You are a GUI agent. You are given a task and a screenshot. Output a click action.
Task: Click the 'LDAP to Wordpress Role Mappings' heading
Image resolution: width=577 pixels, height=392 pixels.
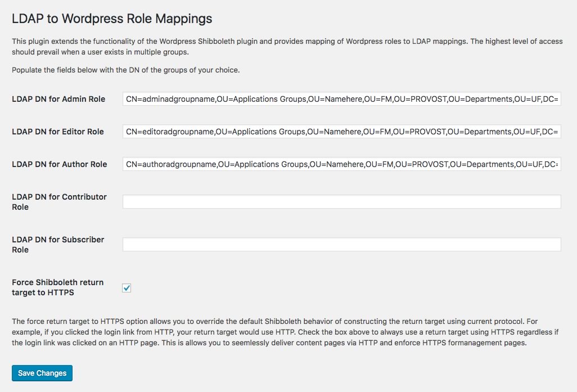[112, 19]
